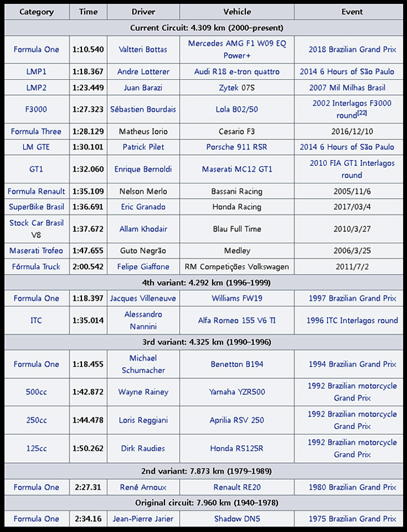Viewport: 407px width, 532px height.
Task: Open Wayne Rainey rider link
Action: (x=143, y=392)
